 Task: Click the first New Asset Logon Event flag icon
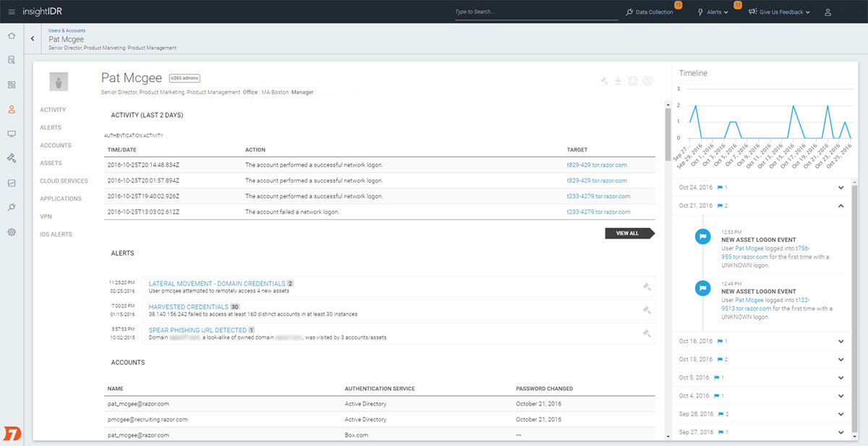tap(702, 237)
